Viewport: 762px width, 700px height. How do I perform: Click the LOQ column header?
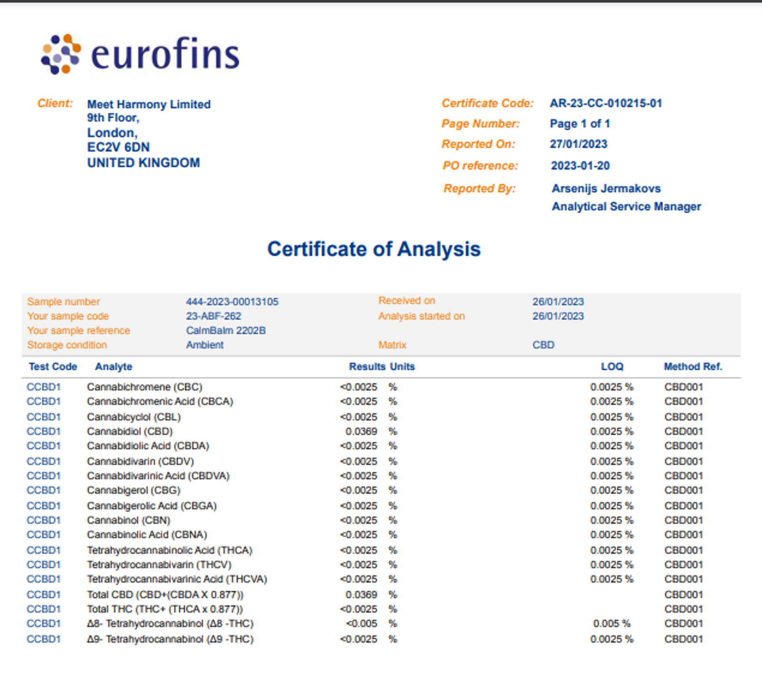point(612,367)
